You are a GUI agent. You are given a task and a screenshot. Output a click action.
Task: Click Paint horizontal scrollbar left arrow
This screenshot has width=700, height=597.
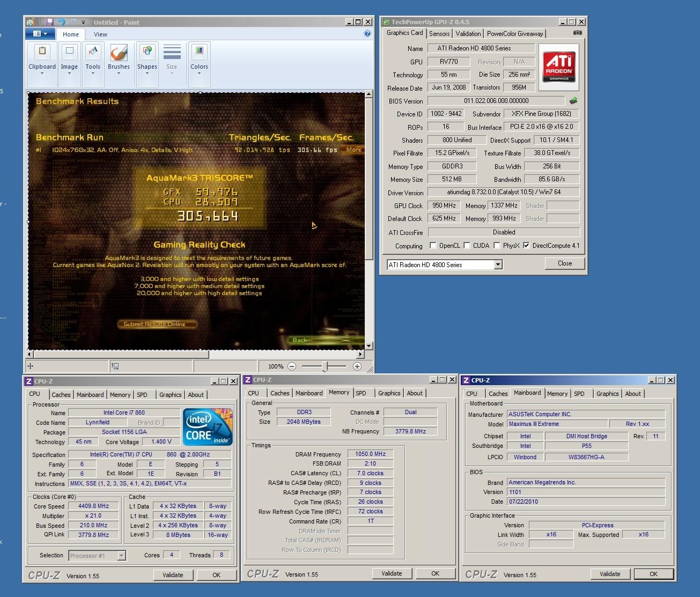click(30, 354)
